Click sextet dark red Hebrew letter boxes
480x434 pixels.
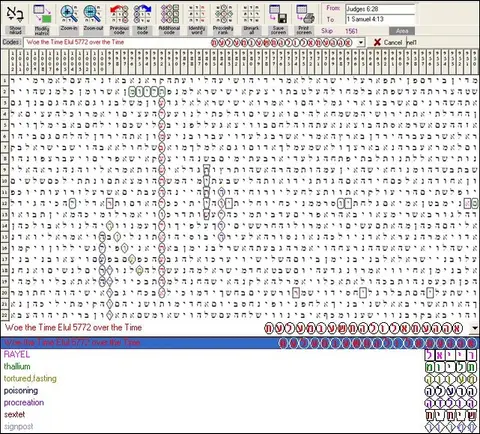pos(451,415)
